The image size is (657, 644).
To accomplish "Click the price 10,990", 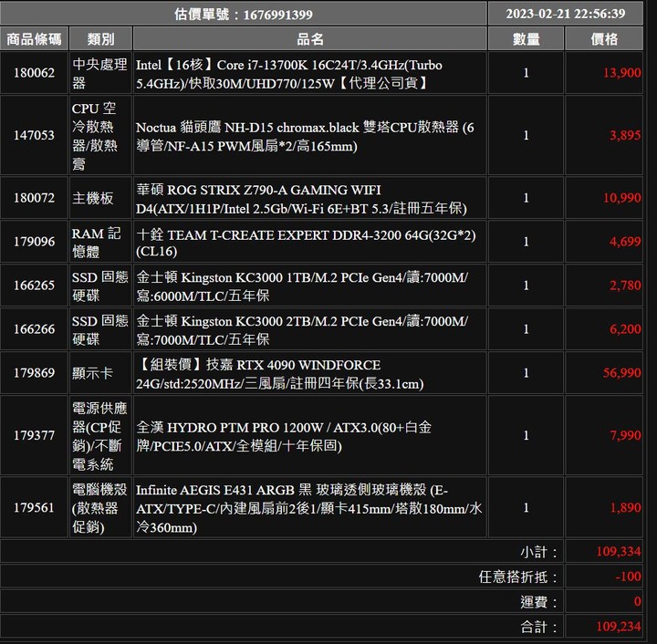I will pos(621,198).
